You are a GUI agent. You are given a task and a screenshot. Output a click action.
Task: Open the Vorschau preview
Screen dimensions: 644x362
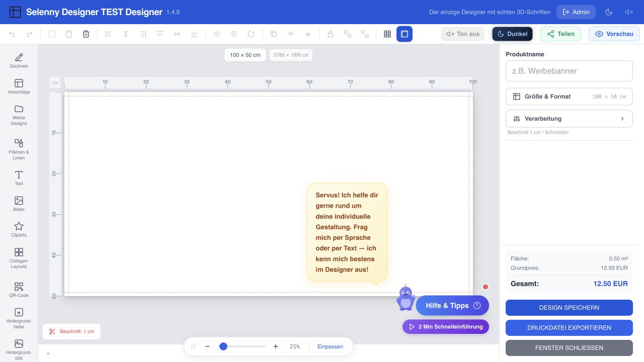coord(614,34)
